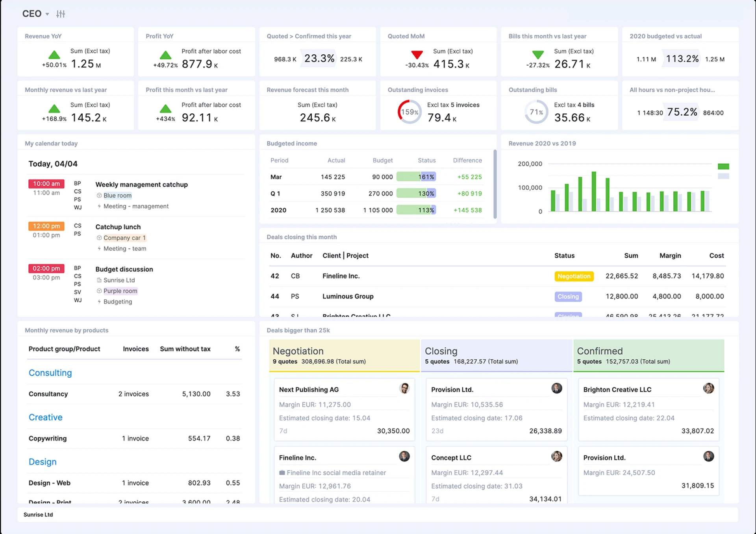Click the Negotiation status badge for Fineline
Viewport: 756px width, 534px height.
tap(574, 276)
